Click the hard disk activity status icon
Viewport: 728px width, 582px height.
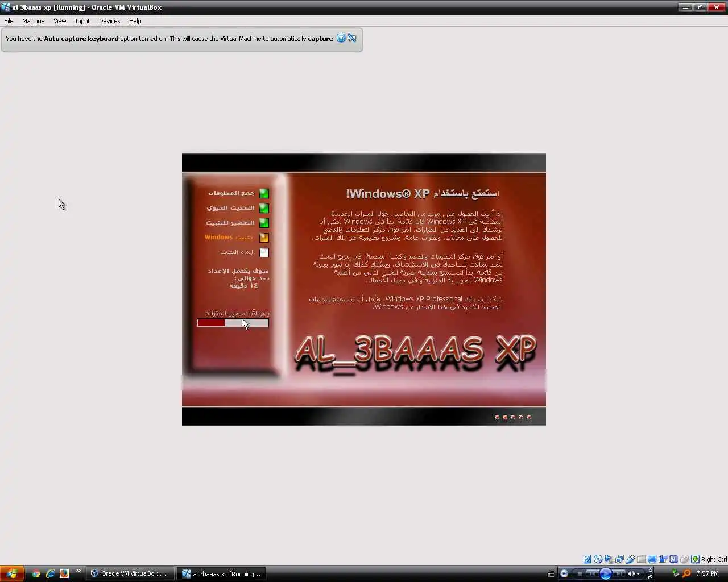(x=588, y=559)
